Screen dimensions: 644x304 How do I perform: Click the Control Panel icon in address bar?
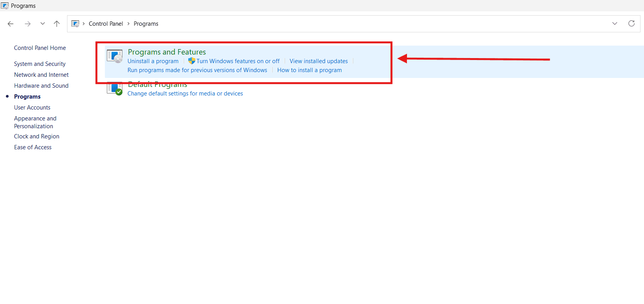click(75, 24)
